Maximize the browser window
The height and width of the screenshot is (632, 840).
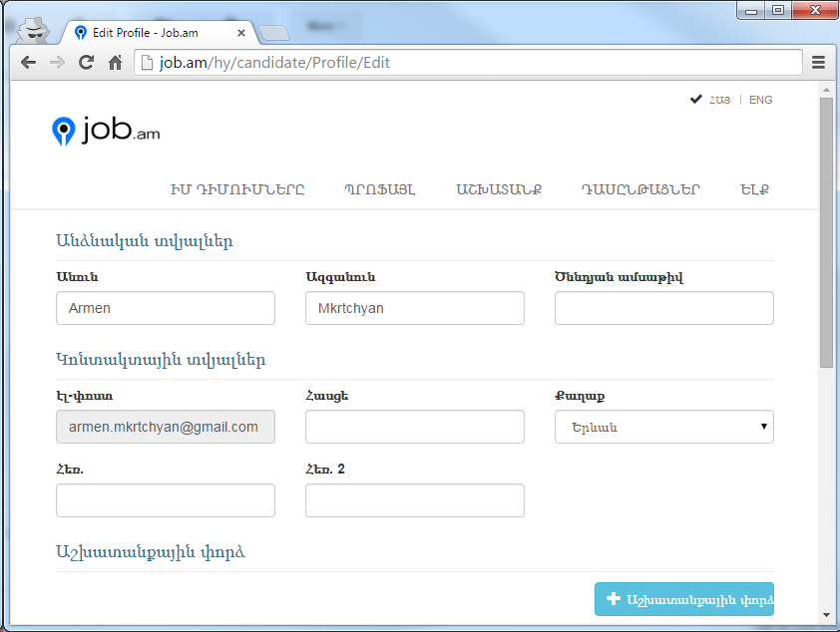pyautogui.click(x=778, y=10)
